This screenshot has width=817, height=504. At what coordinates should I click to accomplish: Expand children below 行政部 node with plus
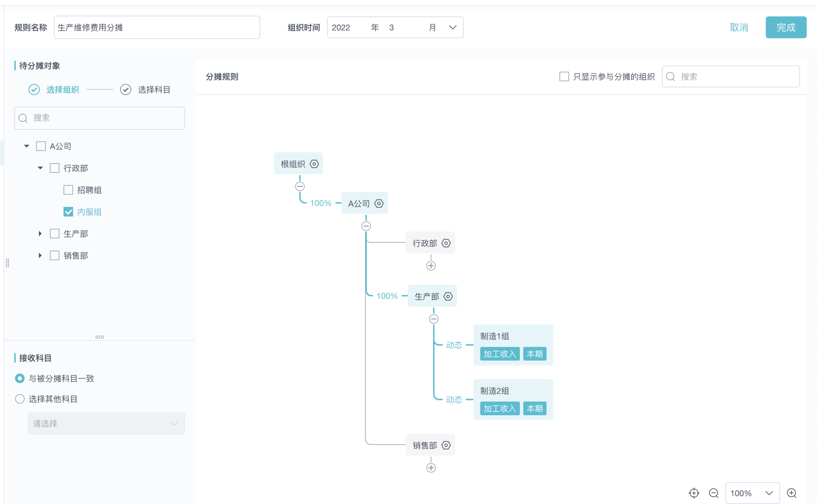pos(431,266)
